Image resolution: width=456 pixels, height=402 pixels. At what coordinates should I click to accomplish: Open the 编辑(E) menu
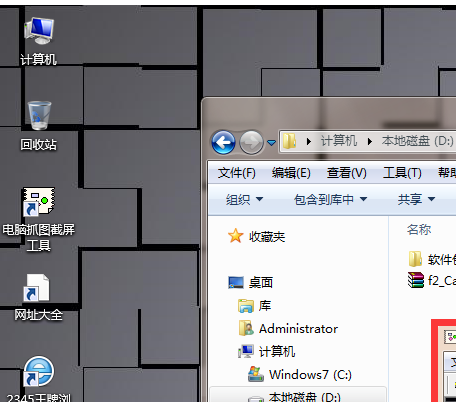(291, 173)
